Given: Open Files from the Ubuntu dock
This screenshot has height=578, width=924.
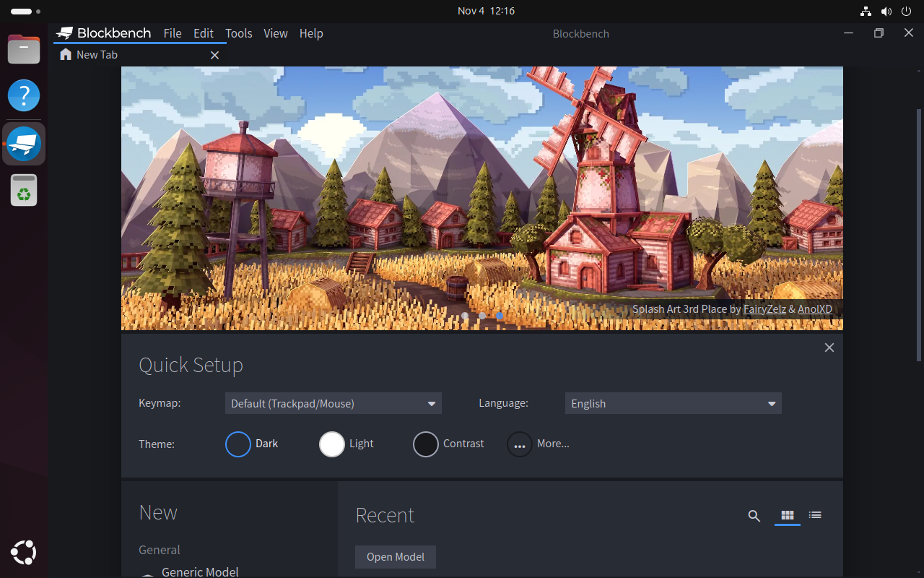Looking at the screenshot, I should tap(24, 49).
